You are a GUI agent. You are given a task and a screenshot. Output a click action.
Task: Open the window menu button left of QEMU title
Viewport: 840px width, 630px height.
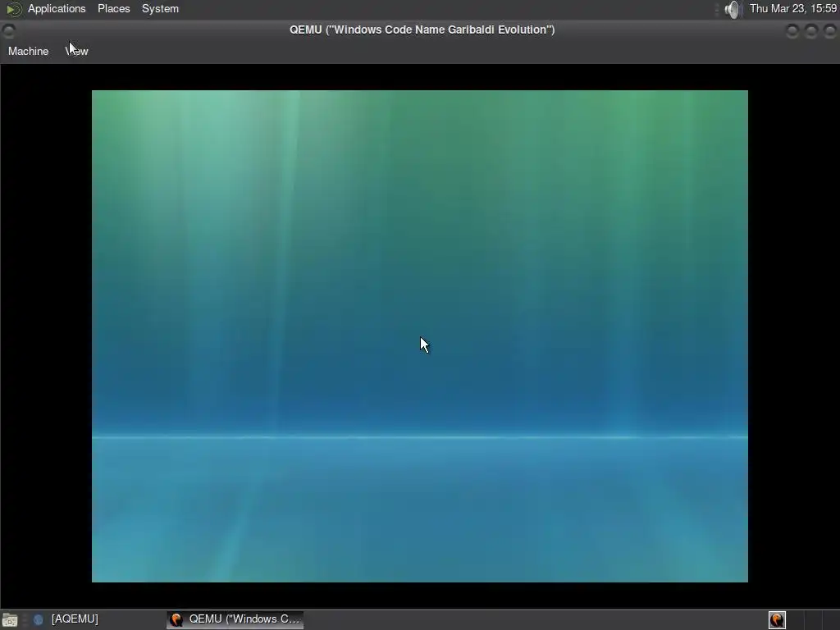click(x=8, y=30)
